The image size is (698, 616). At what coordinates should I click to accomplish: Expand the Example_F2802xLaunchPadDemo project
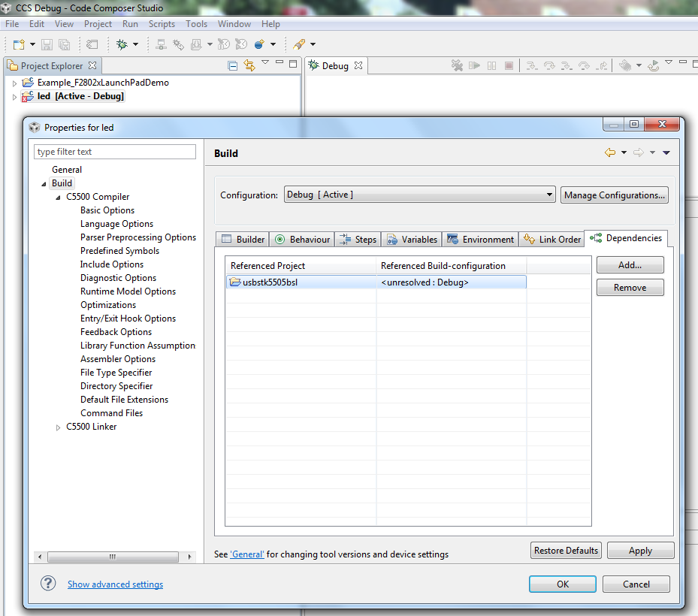(14, 83)
